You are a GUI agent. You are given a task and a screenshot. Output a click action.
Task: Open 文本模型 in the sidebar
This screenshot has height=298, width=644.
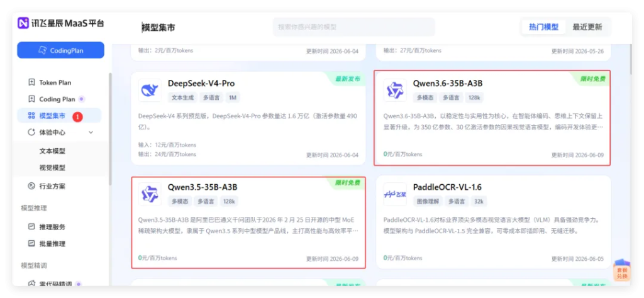coord(52,151)
